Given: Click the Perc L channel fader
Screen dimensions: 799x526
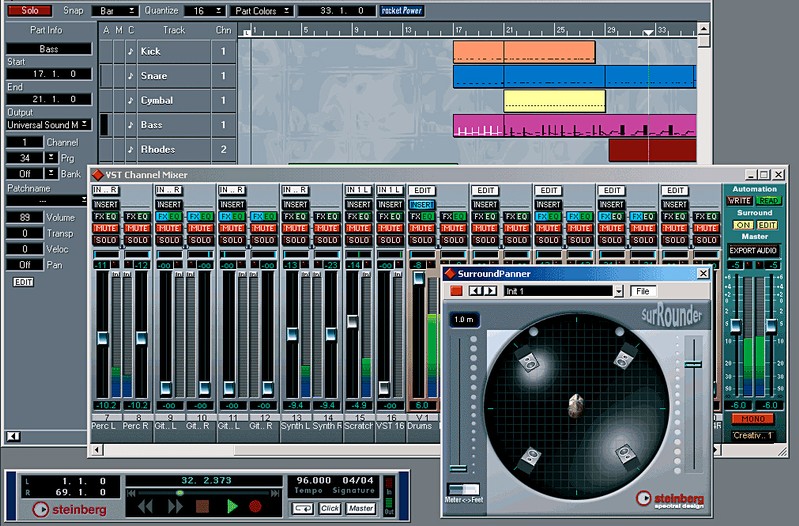Looking at the screenshot, I should (102, 338).
